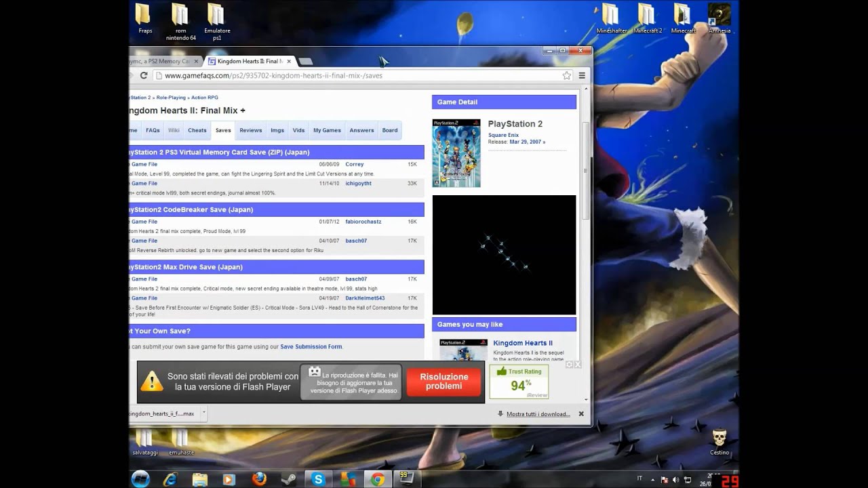
Task: Open user profile ichigoytht
Action: click(359, 183)
